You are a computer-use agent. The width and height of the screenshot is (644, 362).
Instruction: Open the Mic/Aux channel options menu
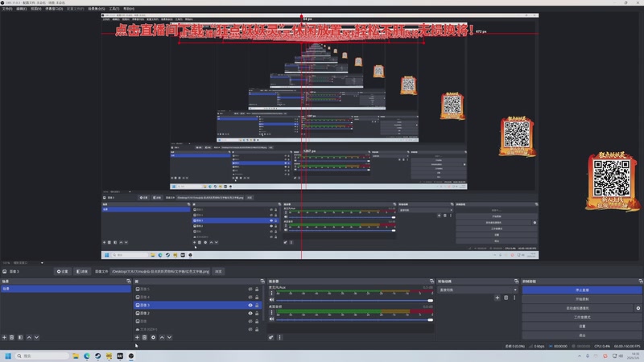coord(271,294)
